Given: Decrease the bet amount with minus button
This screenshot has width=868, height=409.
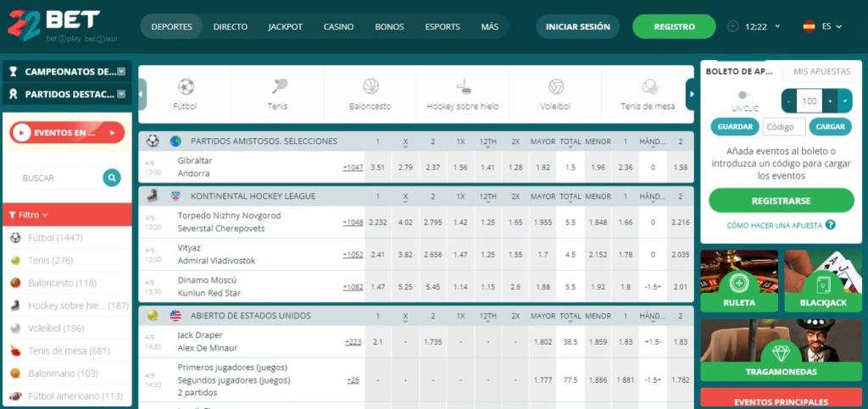Looking at the screenshot, I should click(789, 101).
